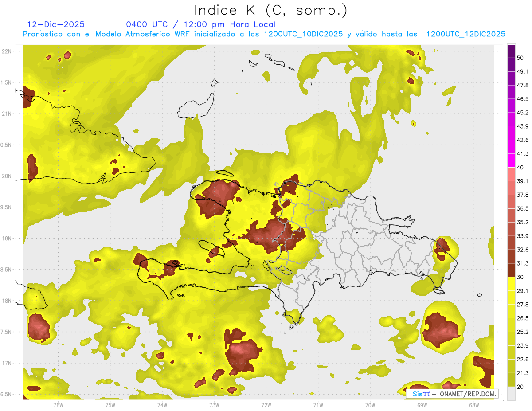This screenshot has width=532, height=411.
Task: Click the brown colorbar segment between 30 and 31.3
Action: tap(511, 270)
